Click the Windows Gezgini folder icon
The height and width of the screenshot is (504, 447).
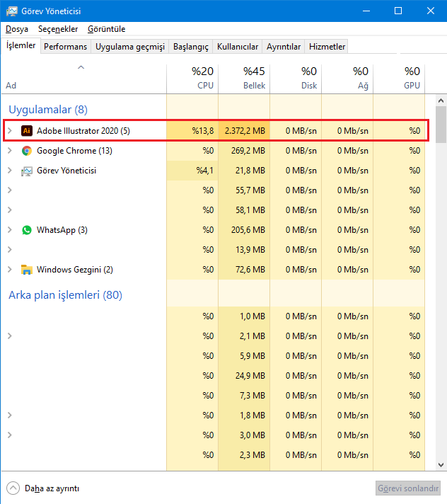pyautogui.click(x=27, y=270)
